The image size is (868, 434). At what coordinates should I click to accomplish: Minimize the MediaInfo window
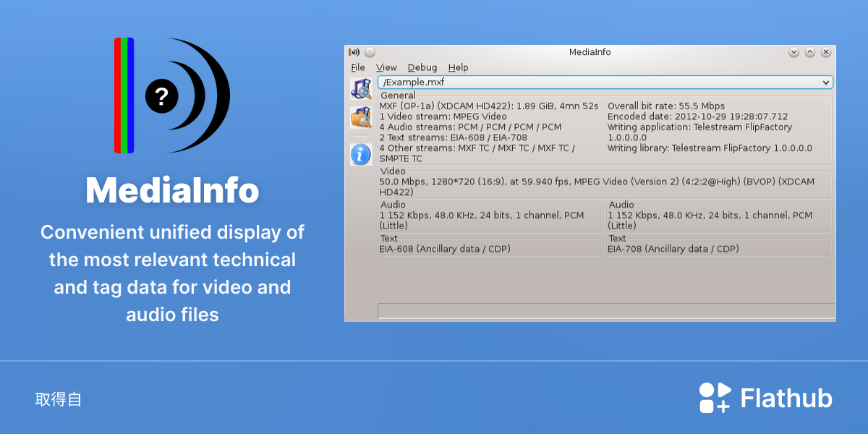pyautogui.click(x=793, y=52)
